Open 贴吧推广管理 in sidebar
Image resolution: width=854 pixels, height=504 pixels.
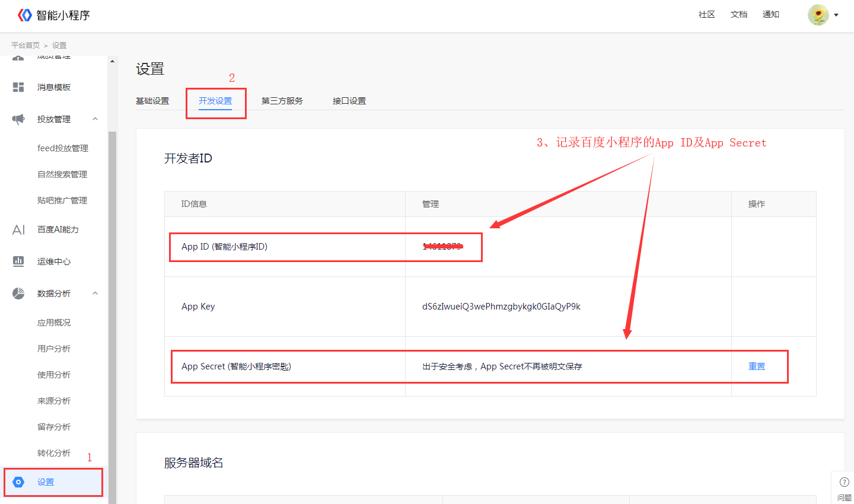pyautogui.click(x=62, y=200)
